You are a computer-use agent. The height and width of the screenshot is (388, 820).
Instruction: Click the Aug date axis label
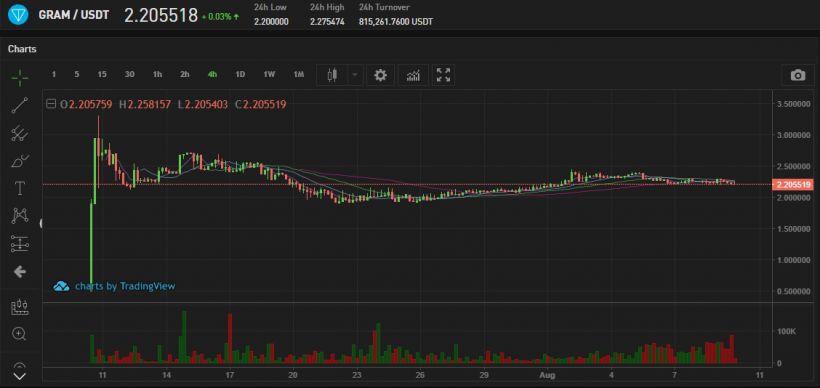547,375
